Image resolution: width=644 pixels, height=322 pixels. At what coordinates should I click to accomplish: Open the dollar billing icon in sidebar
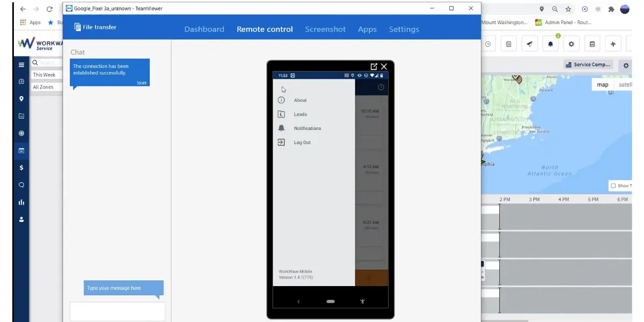(21, 167)
